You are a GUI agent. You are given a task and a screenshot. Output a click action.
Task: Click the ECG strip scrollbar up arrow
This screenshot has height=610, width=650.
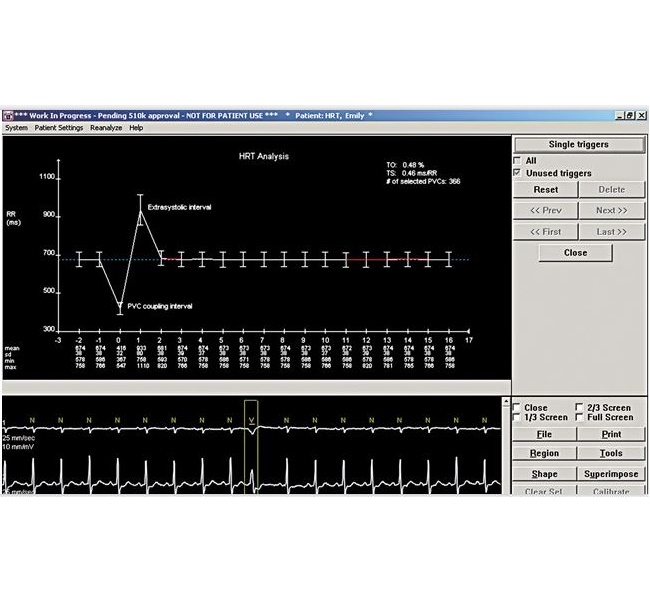(507, 401)
